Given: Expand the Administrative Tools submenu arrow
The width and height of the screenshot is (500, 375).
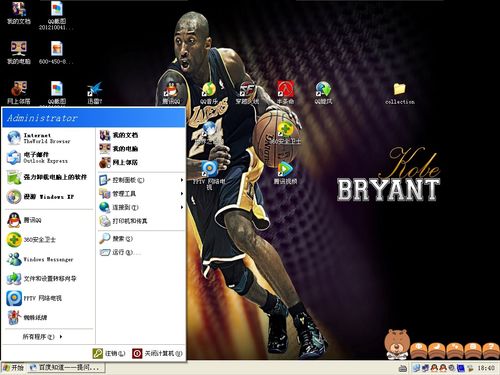Looking at the screenshot, I should pyautogui.click(x=182, y=194).
